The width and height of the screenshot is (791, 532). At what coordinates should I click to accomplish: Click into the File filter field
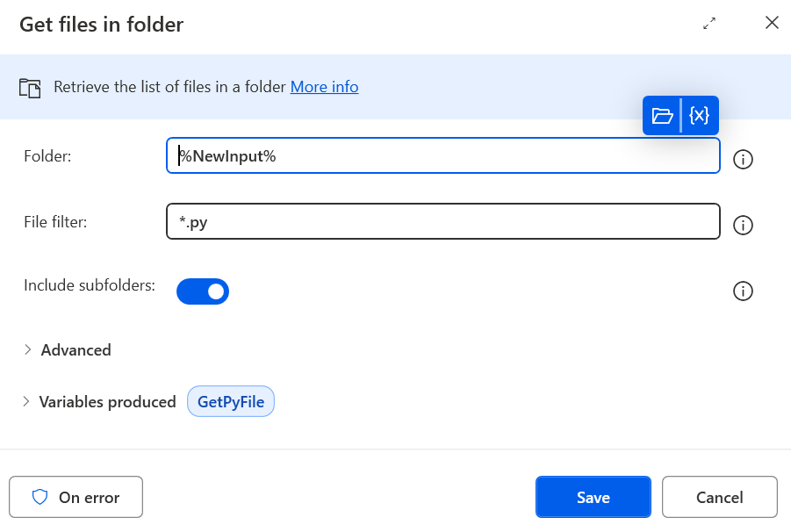(443, 221)
